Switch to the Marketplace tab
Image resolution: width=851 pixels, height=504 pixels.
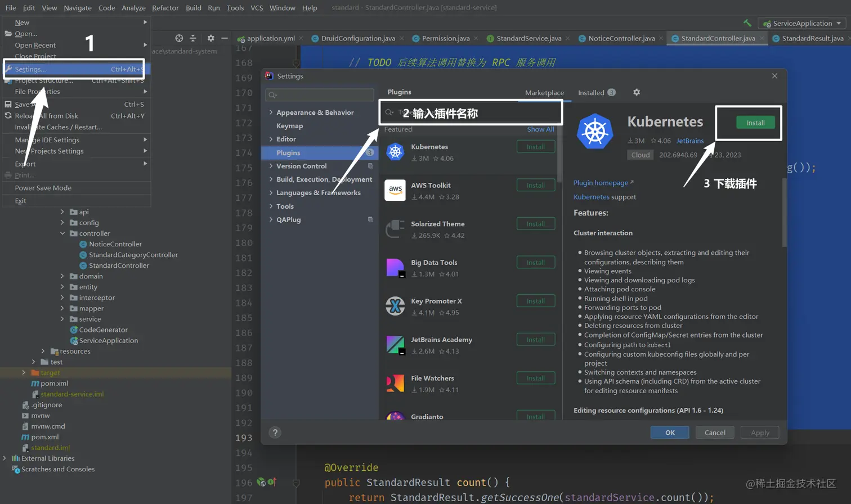pos(544,93)
